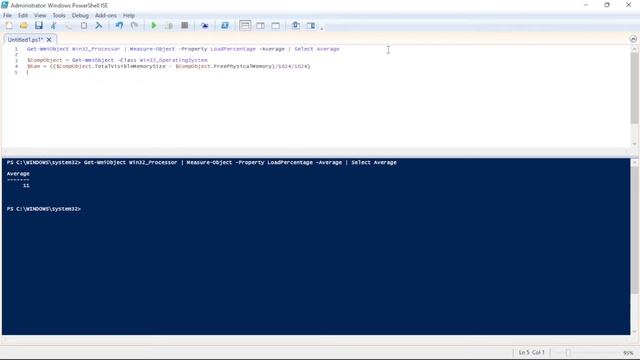Open New Remote PowerShell Tab icon
The width and height of the screenshot is (640, 360).
[x=204, y=25]
